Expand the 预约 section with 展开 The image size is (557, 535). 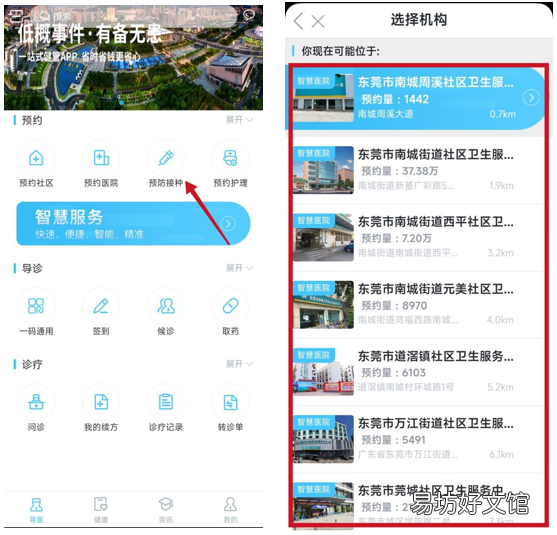click(239, 120)
